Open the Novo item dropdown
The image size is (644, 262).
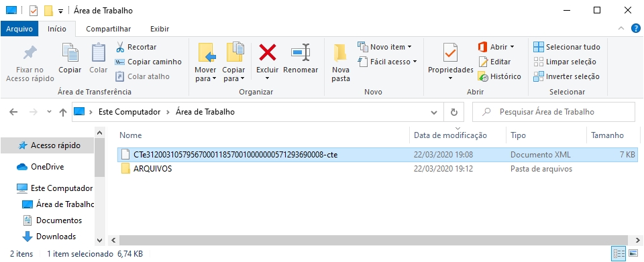click(x=384, y=47)
